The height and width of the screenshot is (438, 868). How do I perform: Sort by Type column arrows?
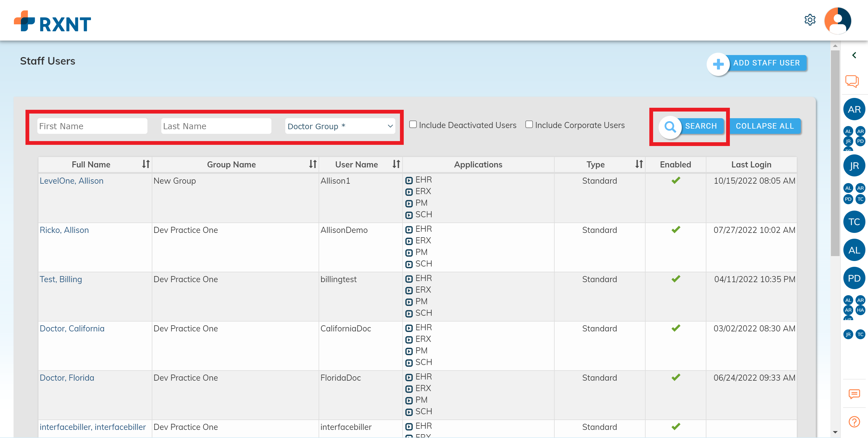point(639,164)
